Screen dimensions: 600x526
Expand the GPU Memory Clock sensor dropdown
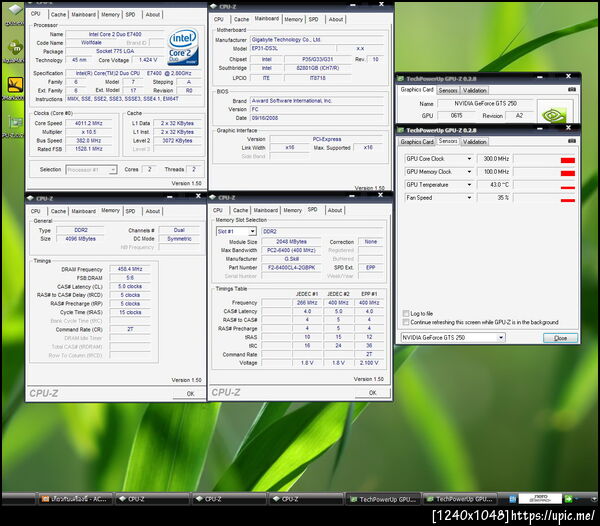pyautogui.click(x=469, y=172)
